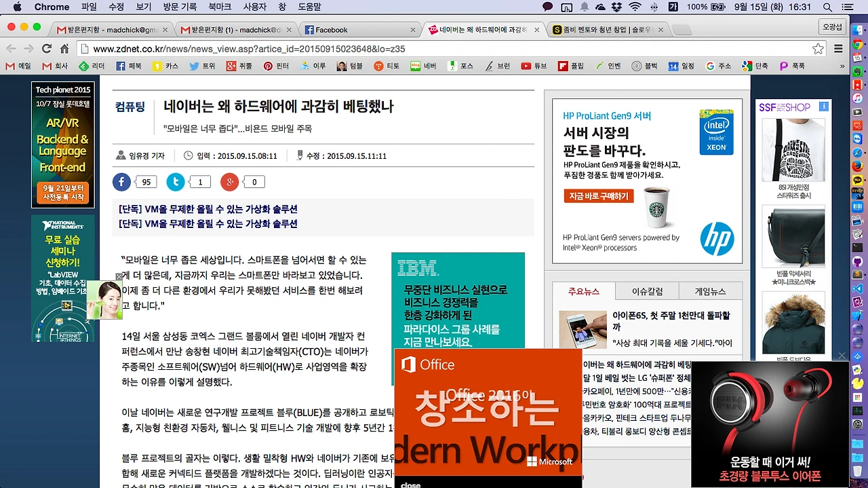Viewport: 868px width, 488px height.
Task: Open the 네버 Naver bookmark
Action: 423,66
